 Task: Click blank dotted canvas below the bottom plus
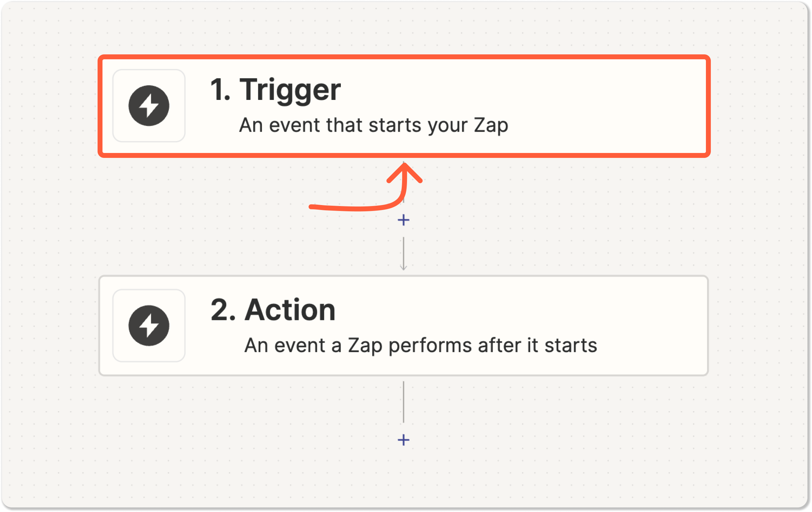pyautogui.click(x=403, y=479)
